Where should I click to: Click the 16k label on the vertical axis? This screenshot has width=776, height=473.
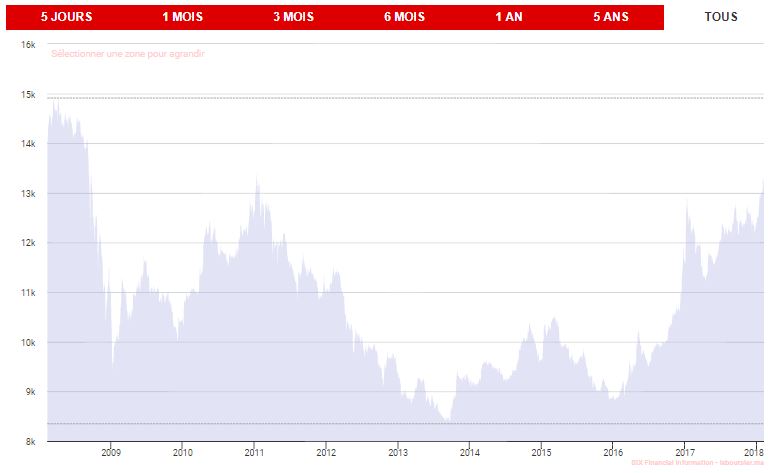28,46
